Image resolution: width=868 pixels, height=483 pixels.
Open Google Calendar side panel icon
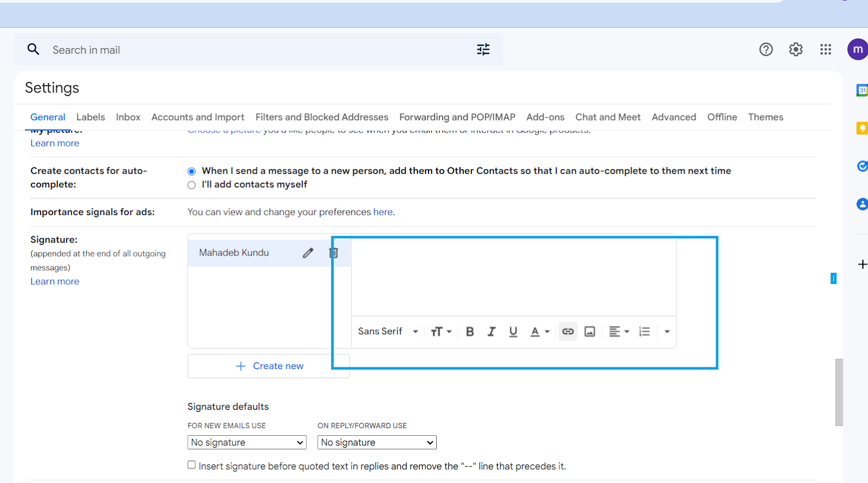862,90
